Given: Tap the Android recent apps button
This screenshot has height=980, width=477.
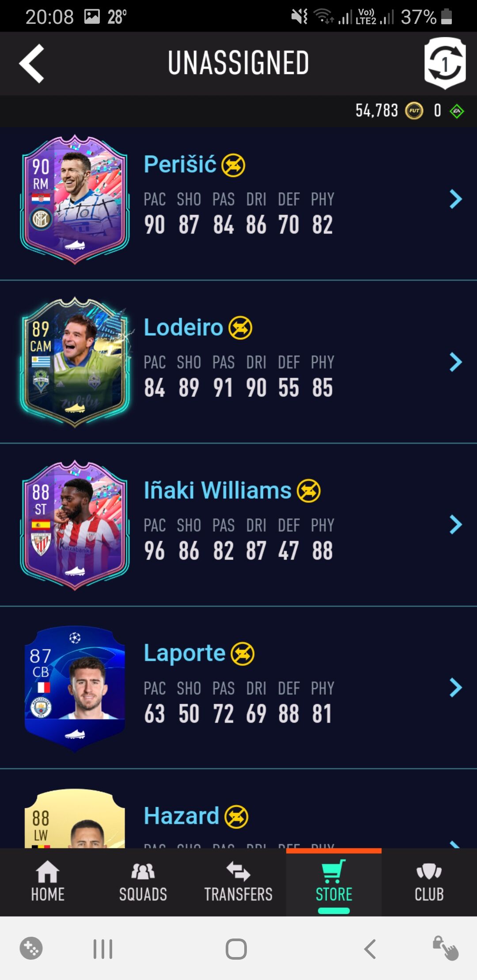Looking at the screenshot, I should [x=103, y=949].
